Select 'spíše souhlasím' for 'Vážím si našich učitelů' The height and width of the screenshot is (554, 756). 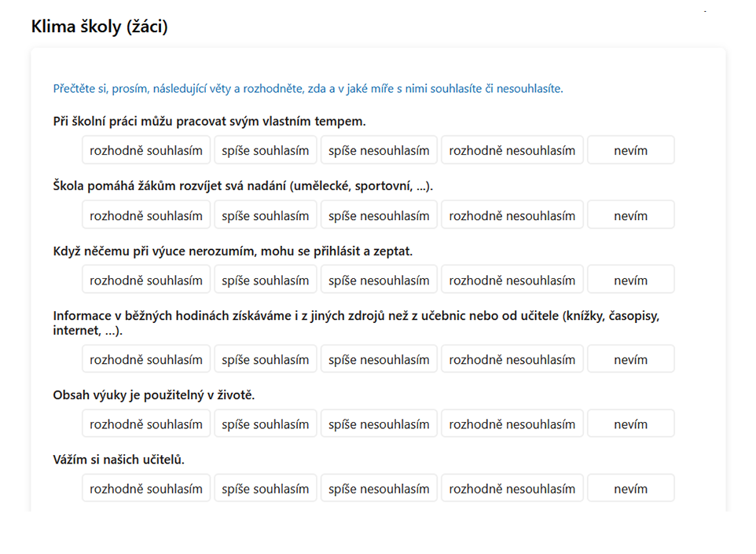pos(266,488)
